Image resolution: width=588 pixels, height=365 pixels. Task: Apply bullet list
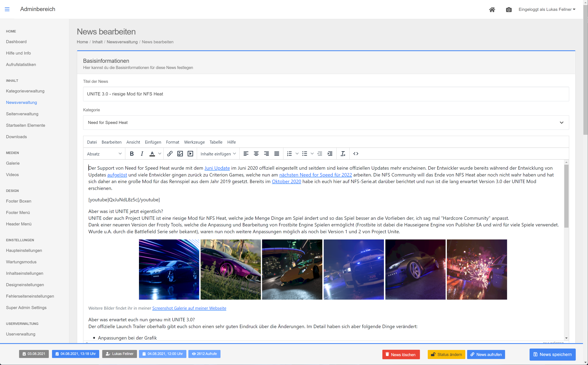[x=304, y=154]
